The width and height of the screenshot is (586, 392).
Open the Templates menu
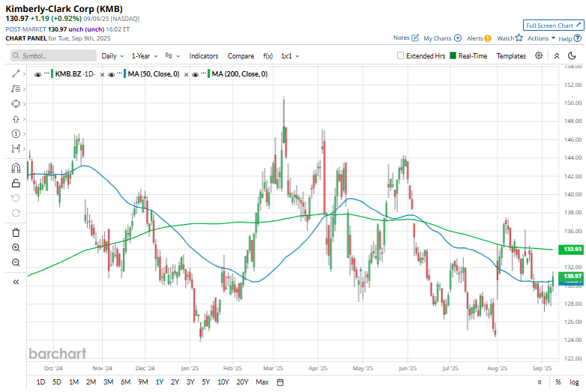(511, 55)
